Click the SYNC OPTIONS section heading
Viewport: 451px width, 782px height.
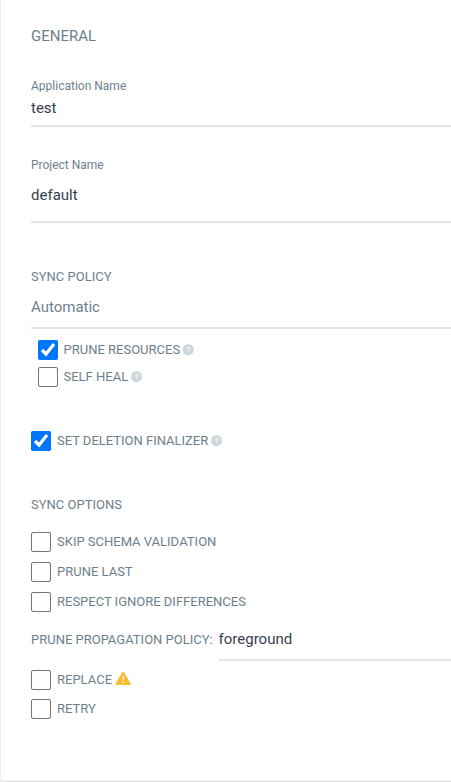[x=76, y=505]
